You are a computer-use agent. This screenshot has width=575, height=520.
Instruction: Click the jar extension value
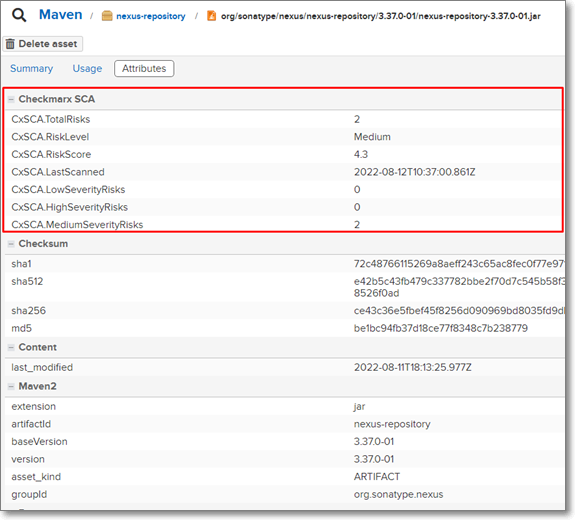click(359, 407)
